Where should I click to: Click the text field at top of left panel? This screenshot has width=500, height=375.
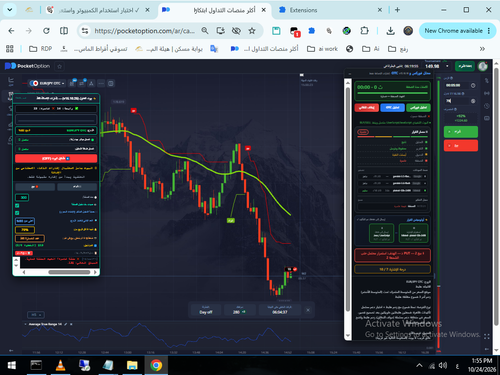pos(56,119)
